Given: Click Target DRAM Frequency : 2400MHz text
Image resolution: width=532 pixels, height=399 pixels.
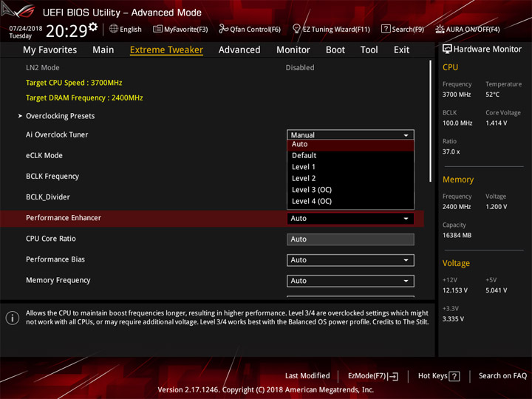Looking at the screenshot, I should click(84, 98).
